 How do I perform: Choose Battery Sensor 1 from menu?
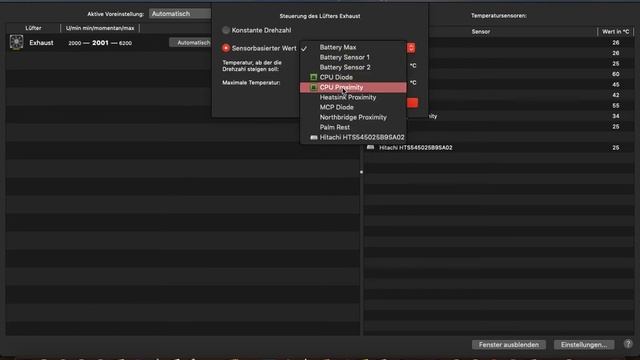[x=353, y=57]
